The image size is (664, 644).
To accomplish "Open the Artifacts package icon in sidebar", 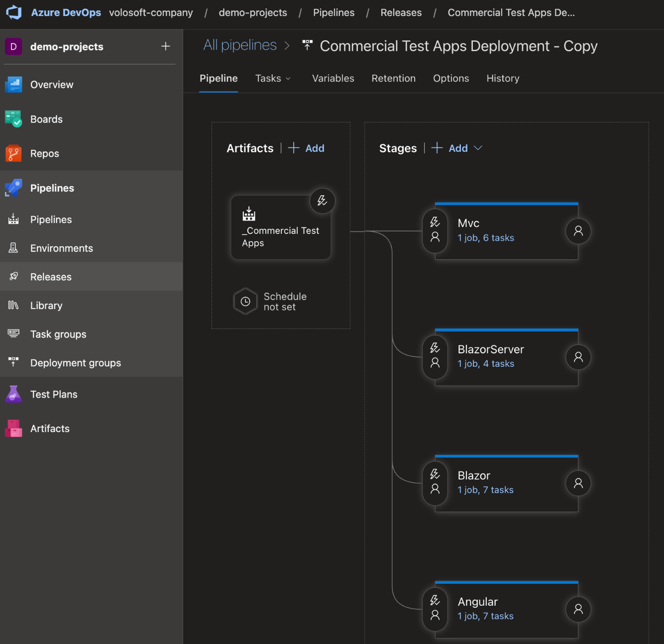I will coord(13,428).
